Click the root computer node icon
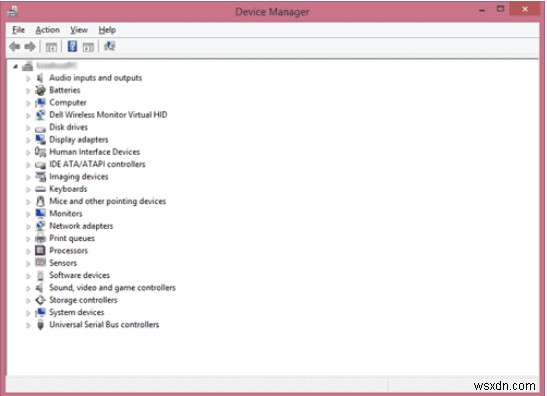This screenshot has height=396, width=547. click(x=28, y=66)
